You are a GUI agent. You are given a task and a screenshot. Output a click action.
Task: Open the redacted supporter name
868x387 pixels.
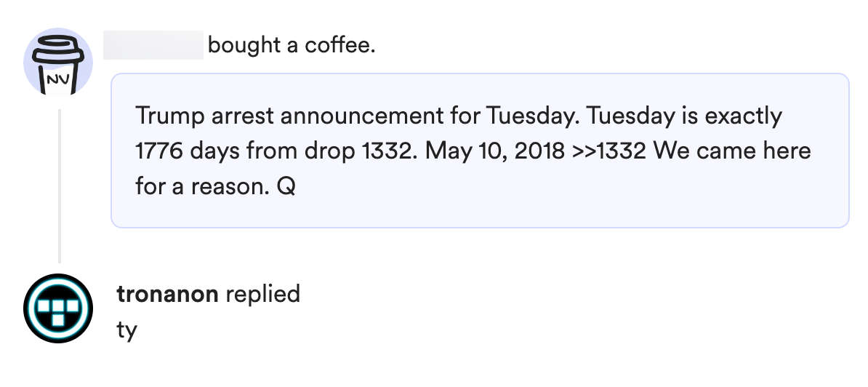coord(153,46)
